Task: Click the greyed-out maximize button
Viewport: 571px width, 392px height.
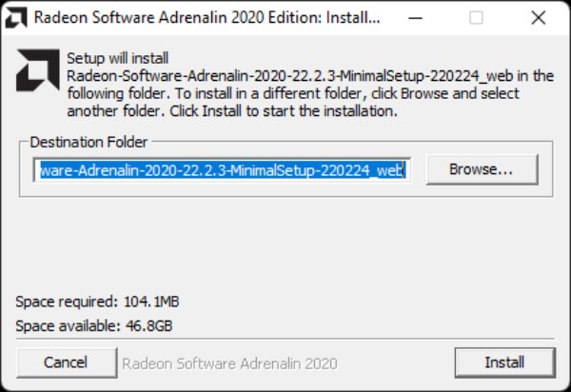Action: tap(477, 17)
